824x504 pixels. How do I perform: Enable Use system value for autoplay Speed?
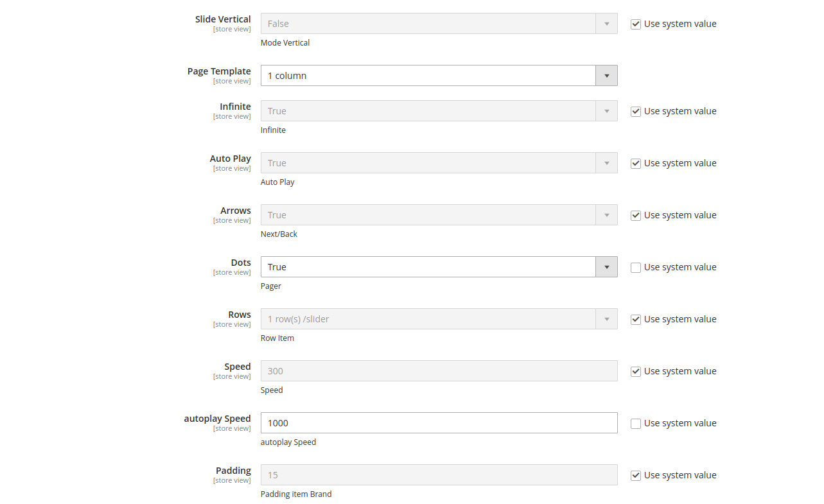pos(636,424)
